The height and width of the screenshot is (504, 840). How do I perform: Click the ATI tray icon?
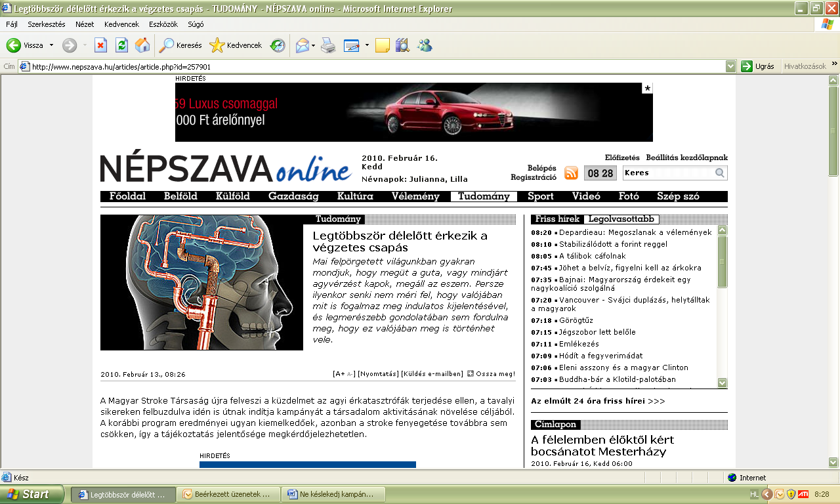point(803,494)
